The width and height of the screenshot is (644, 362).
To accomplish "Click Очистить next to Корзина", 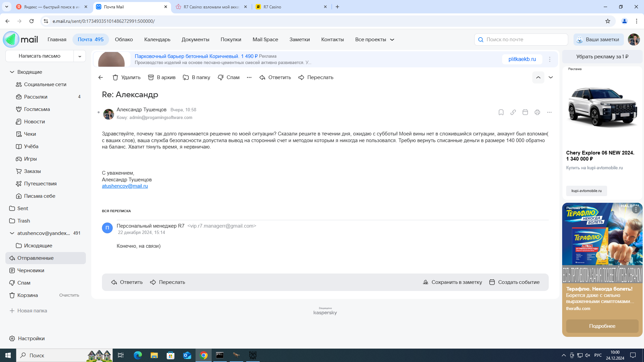I will (x=69, y=295).
